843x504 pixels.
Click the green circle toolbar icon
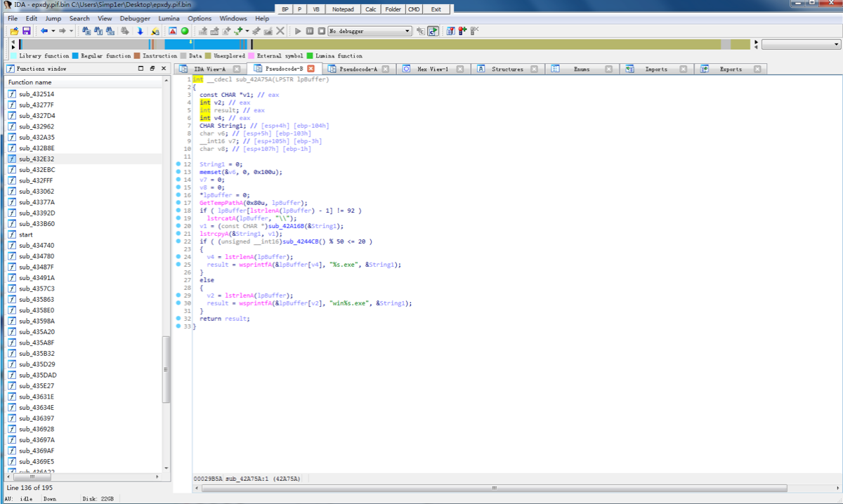(x=185, y=31)
